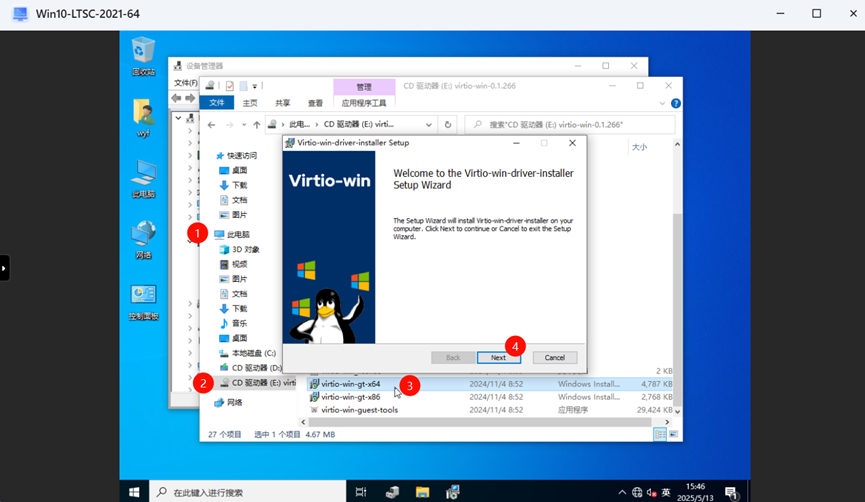This screenshot has height=502, width=865.
Task: Refresh the Explorer folder view
Action: coord(447,125)
